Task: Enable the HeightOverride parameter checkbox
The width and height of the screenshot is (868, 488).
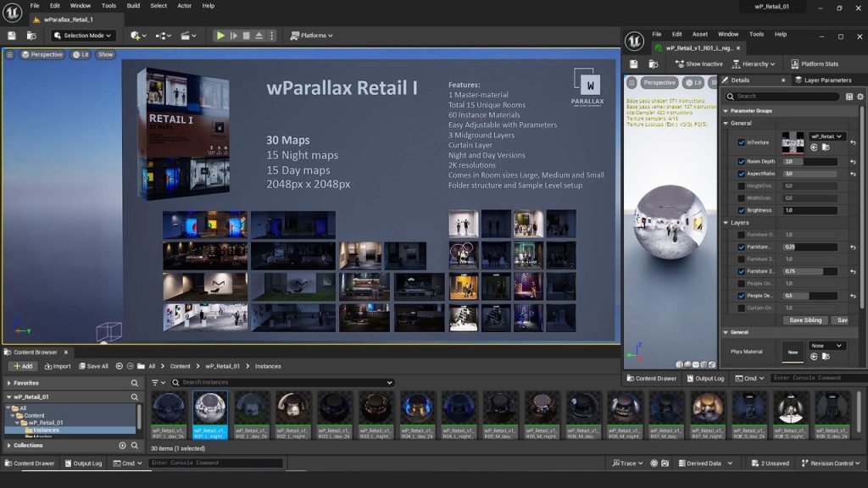Action: (x=742, y=186)
